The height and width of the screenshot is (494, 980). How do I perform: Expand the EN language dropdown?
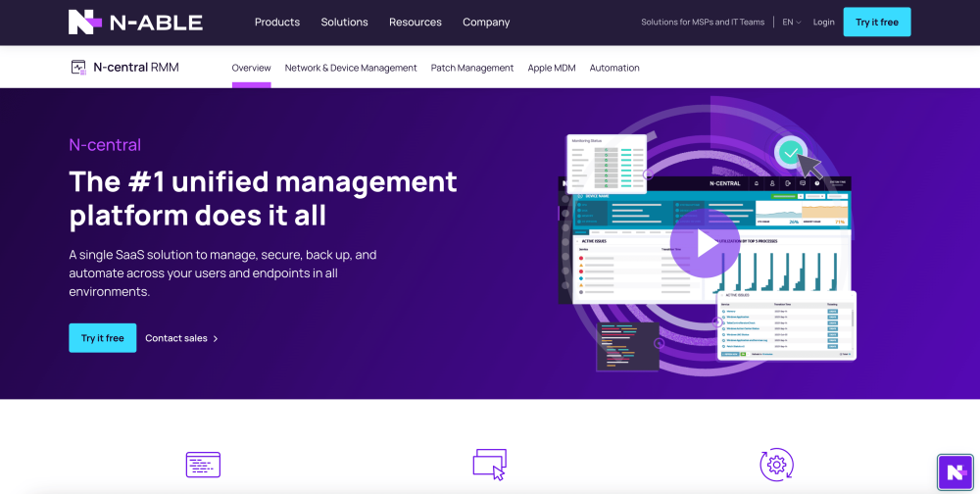click(x=791, y=22)
